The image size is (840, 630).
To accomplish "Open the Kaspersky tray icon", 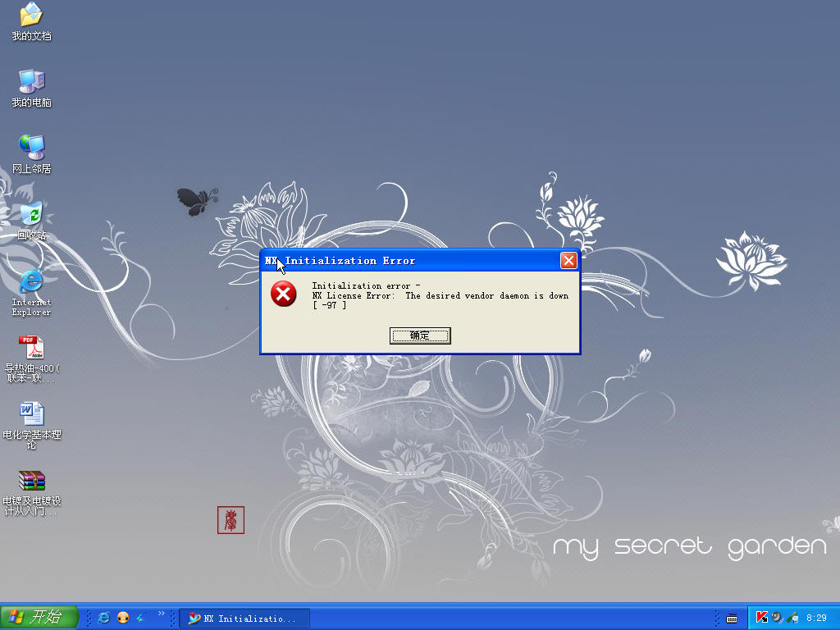I will [761, 618].
